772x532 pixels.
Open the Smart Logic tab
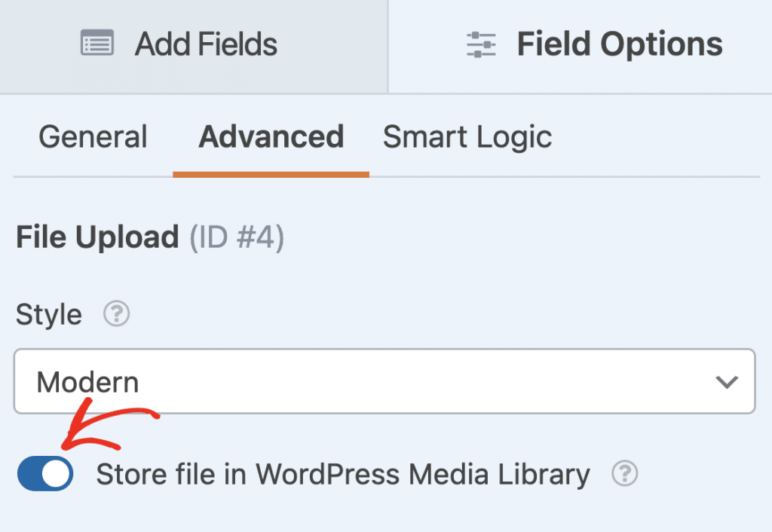[467, 137]
